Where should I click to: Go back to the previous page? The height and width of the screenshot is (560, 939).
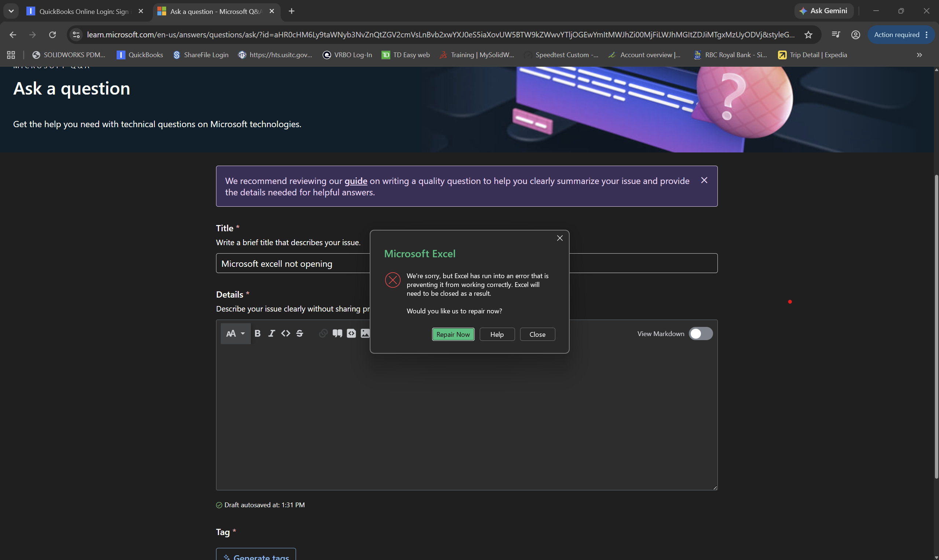click(13, 35)
